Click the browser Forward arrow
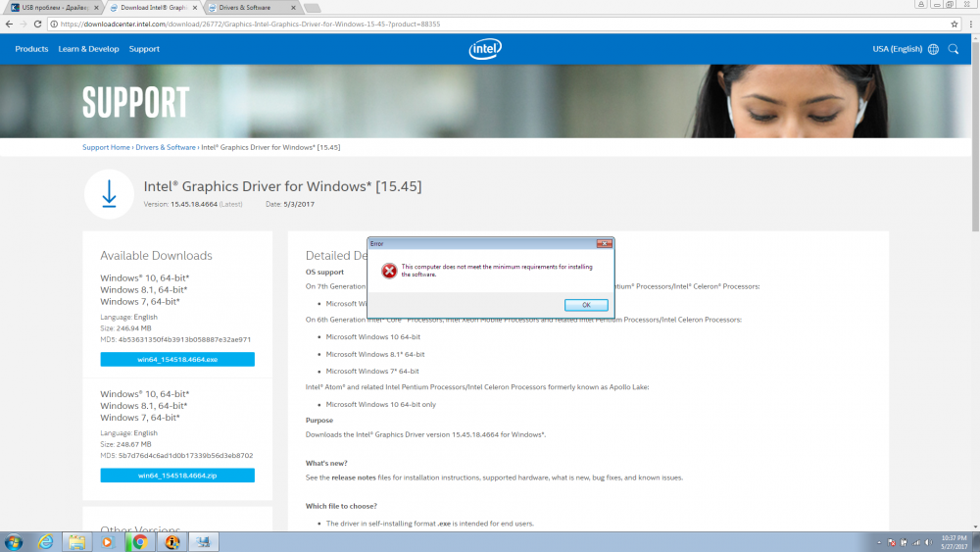This screenshot has height=552, width=980. (x=24, y=24)
